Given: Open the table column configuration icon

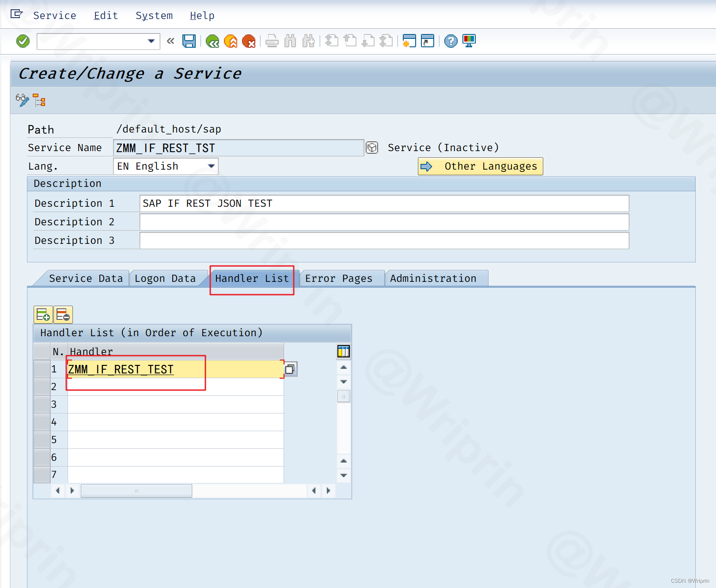Looking at the screenshot, I should pos(343,351).
